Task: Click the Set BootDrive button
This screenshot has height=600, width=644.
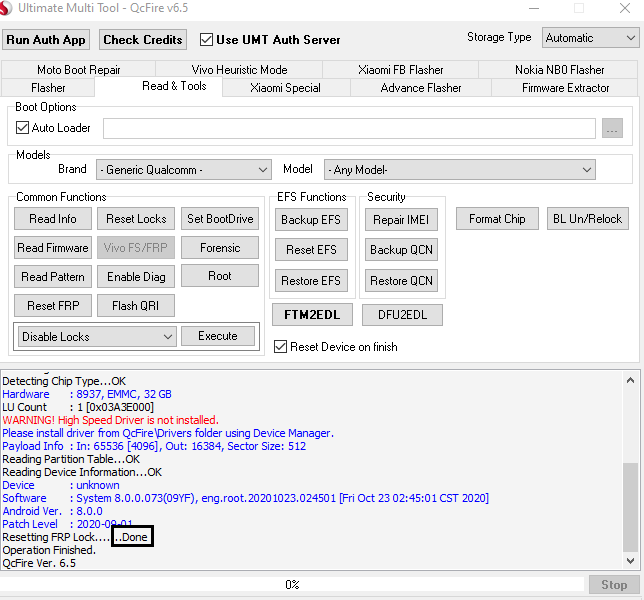Action: pyautogui.click(x=220, y=219)
